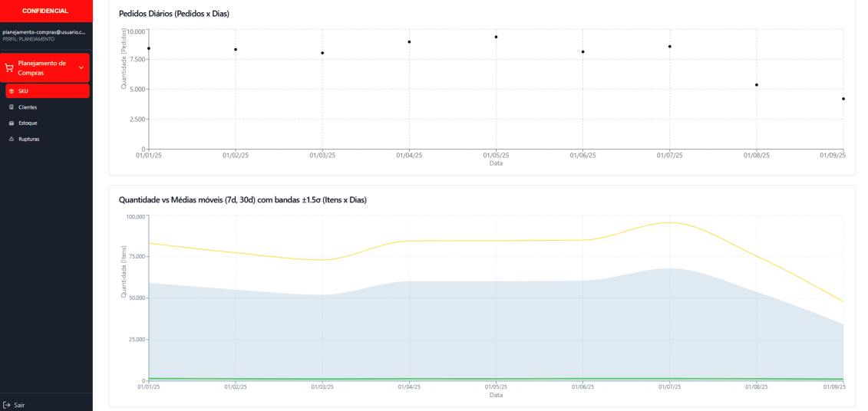The height and width of the screenshot is (411, 868).
Task: Click the Clientes book icon
Action: [x=11, y=107]
